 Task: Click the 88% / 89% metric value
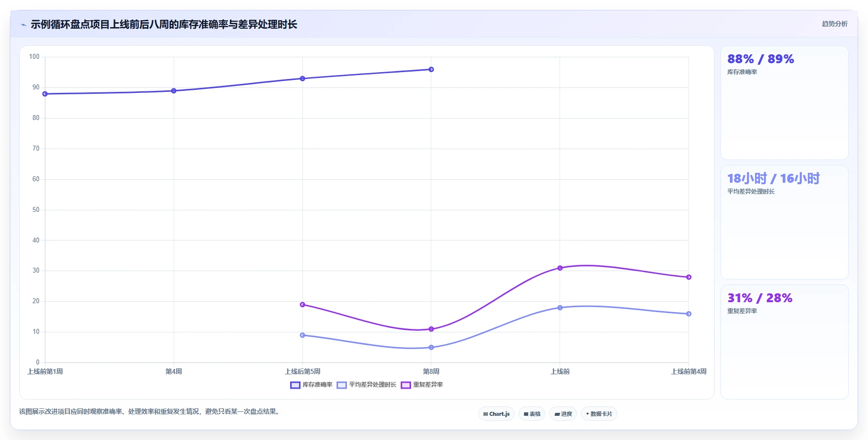point(760,59)
